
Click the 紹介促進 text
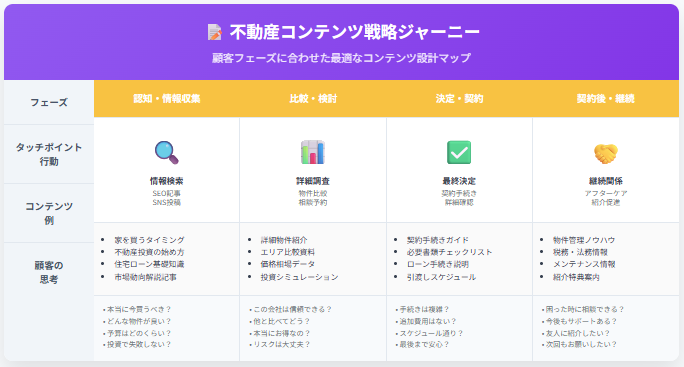(x=605, y=202)
